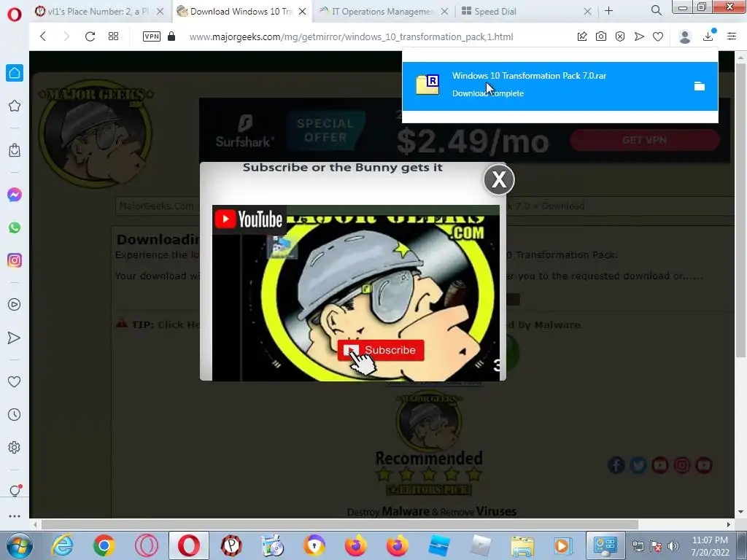Click the red YouTube Subscribe button
This screenshot has width=747, height=560.
pos(381,350)
